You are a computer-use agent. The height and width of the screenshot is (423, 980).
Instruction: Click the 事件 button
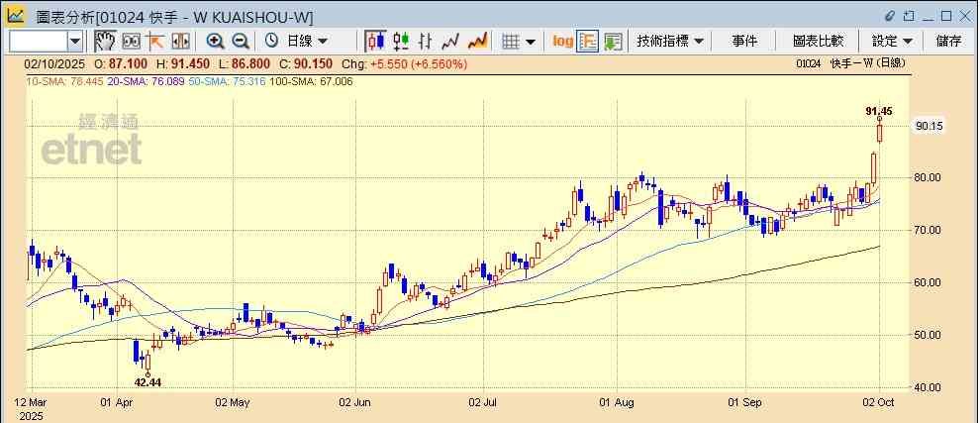coord(744,41)
